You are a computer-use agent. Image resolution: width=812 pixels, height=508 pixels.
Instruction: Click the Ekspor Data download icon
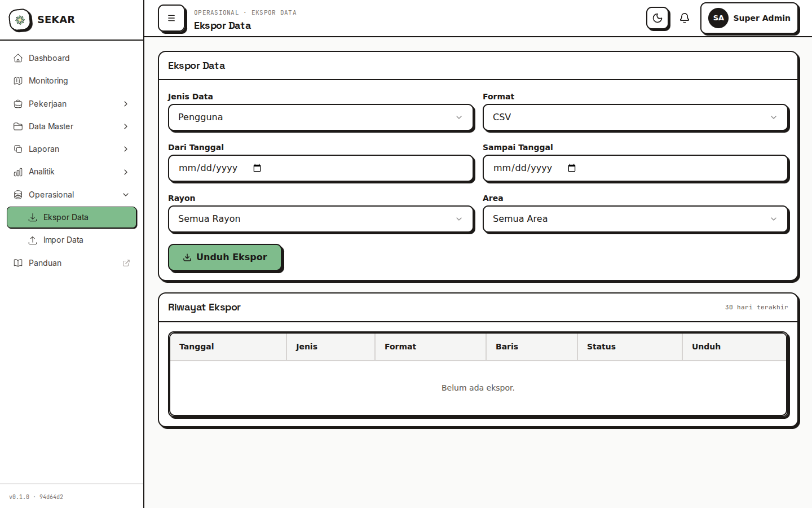[33, 217]
